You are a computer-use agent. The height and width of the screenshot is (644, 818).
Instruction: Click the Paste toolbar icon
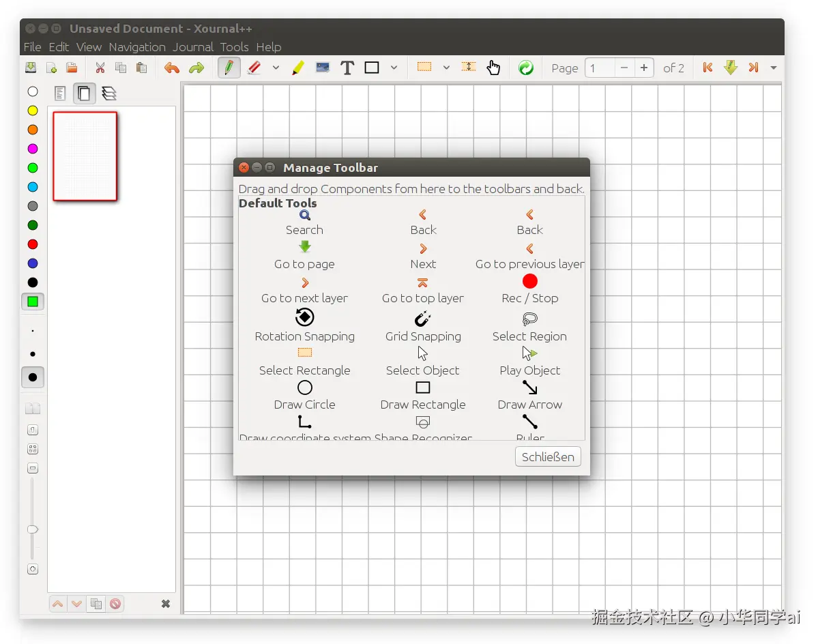click(x=141, y=68)
